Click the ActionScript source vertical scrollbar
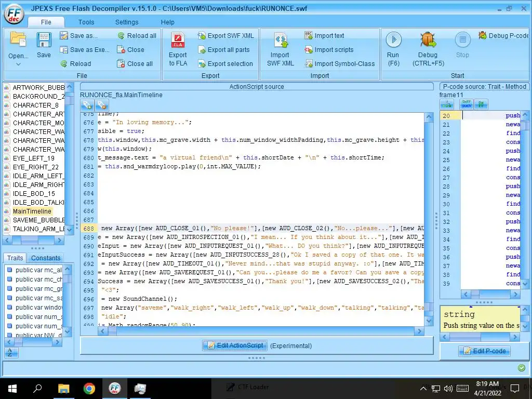The height and width of the screenshot is (399, 532). point(429,219)
